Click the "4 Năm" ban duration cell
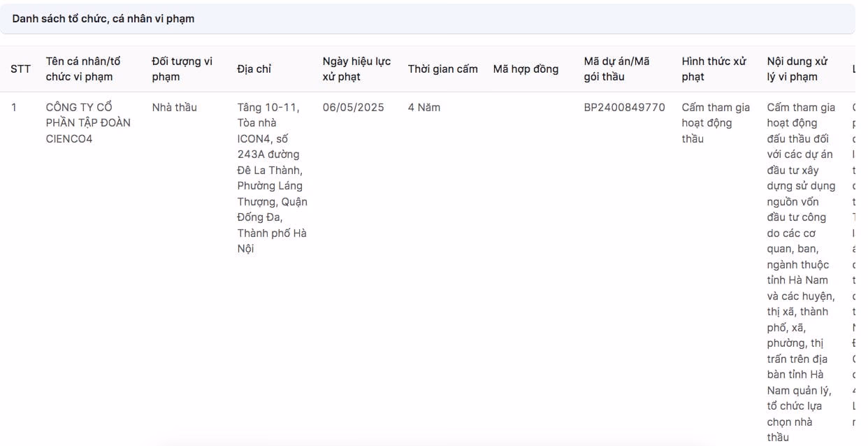This screenshot has width=868, height=446. [424, 108]
